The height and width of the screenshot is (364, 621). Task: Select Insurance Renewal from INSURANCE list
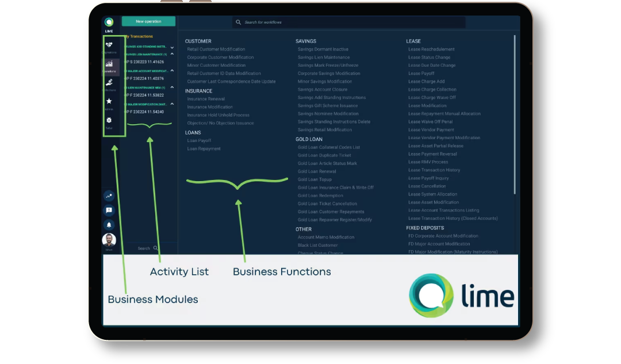tap(205, 98)
